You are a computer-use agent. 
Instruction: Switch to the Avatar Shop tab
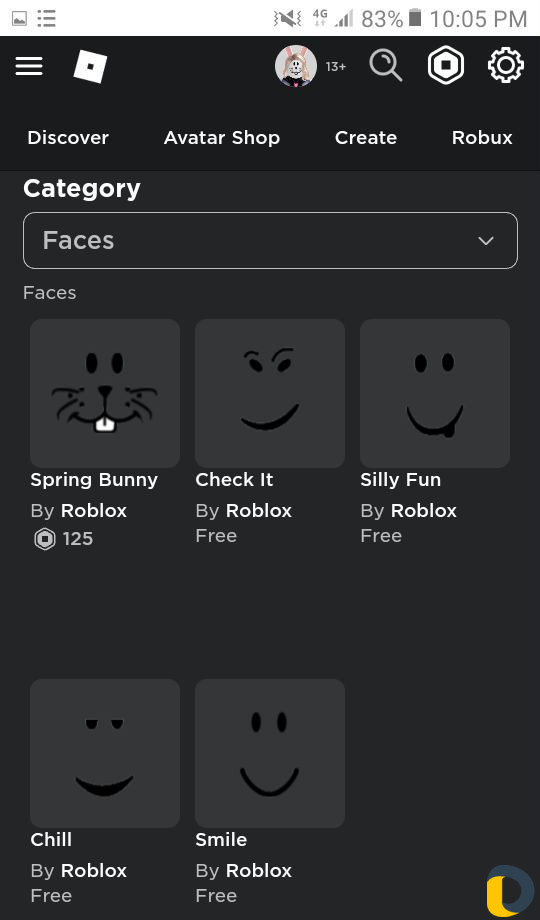tap(222, 138)
